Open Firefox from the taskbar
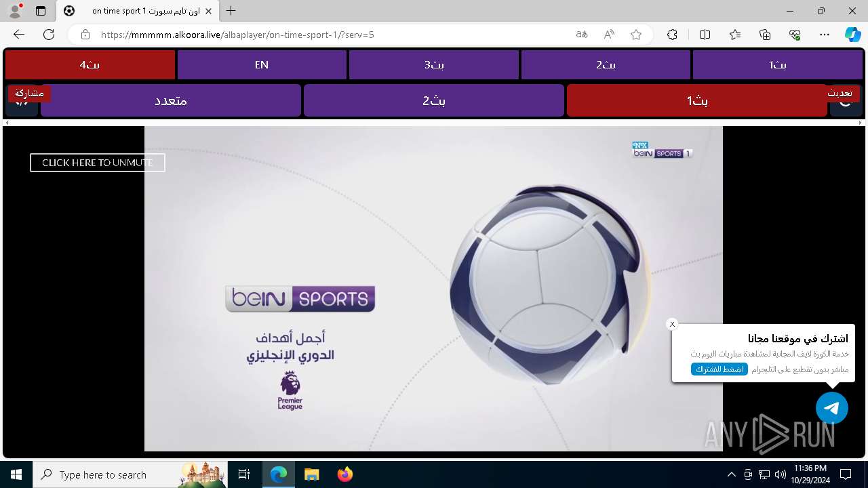Viewport: 868px width, 488px height. (344, 474)
